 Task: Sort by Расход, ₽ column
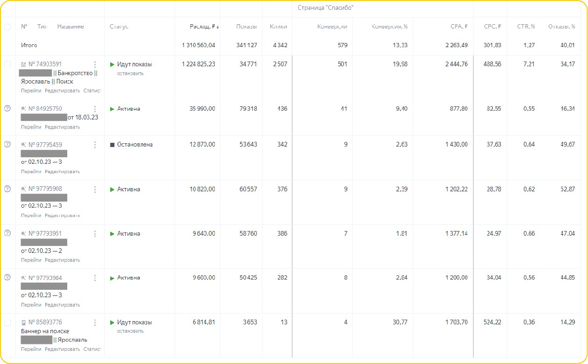(205, 27)
